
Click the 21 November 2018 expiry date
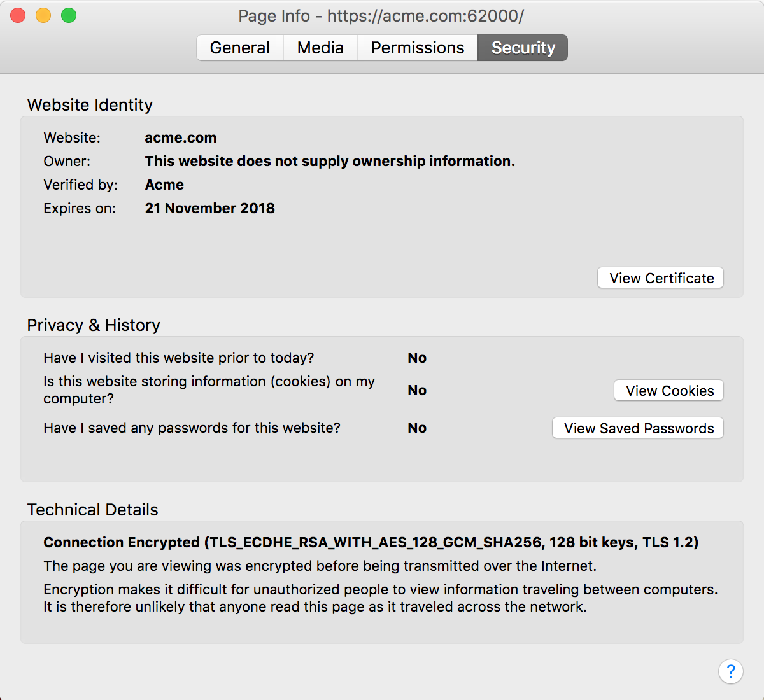[209, 208]
